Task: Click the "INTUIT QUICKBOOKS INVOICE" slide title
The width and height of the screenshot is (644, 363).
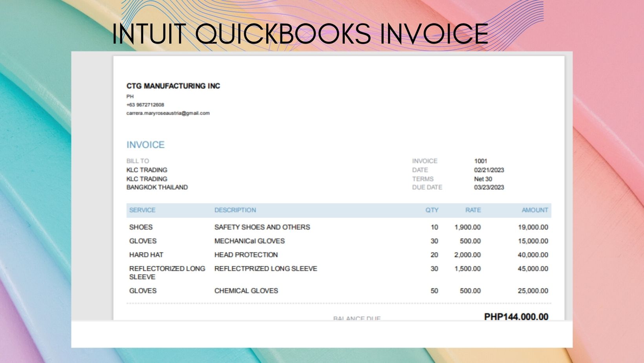Action: (x=300, y=34)
